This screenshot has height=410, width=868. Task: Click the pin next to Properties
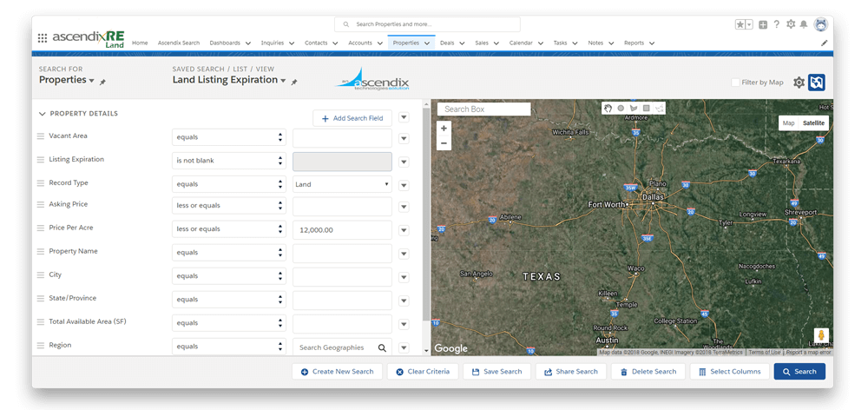pyautogui.click(x=102, y=82)
